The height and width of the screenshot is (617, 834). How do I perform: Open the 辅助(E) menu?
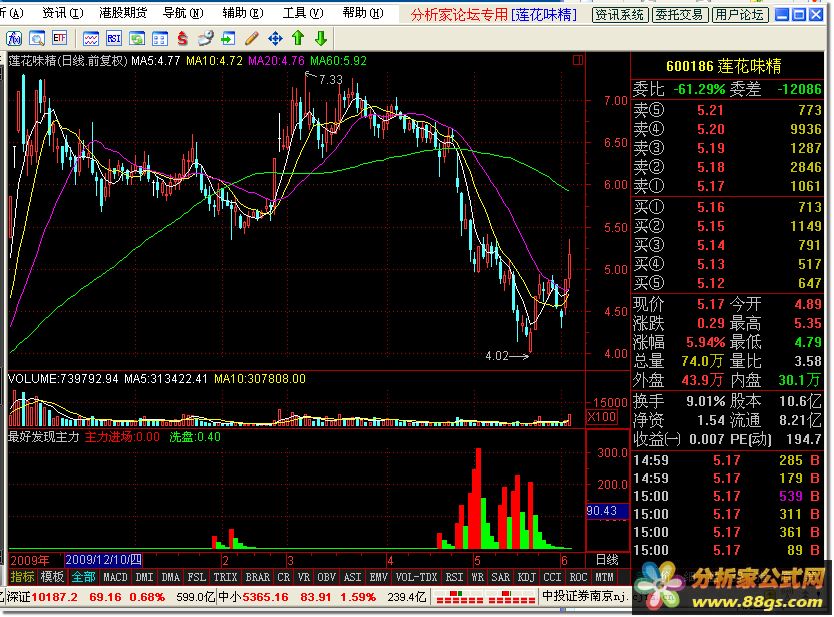(x=243, y=13)
